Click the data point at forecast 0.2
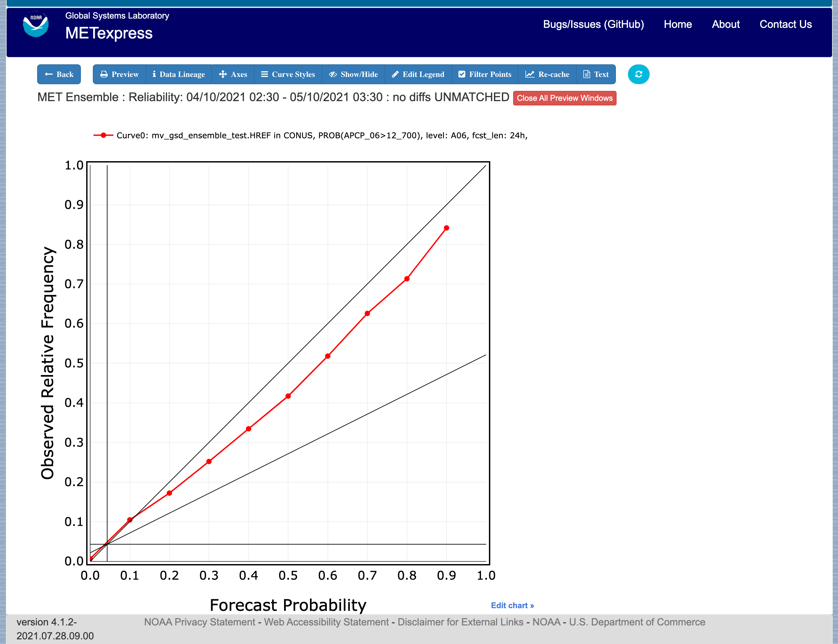Viewport: 838px width, 644px height. [x=169, y=493]
